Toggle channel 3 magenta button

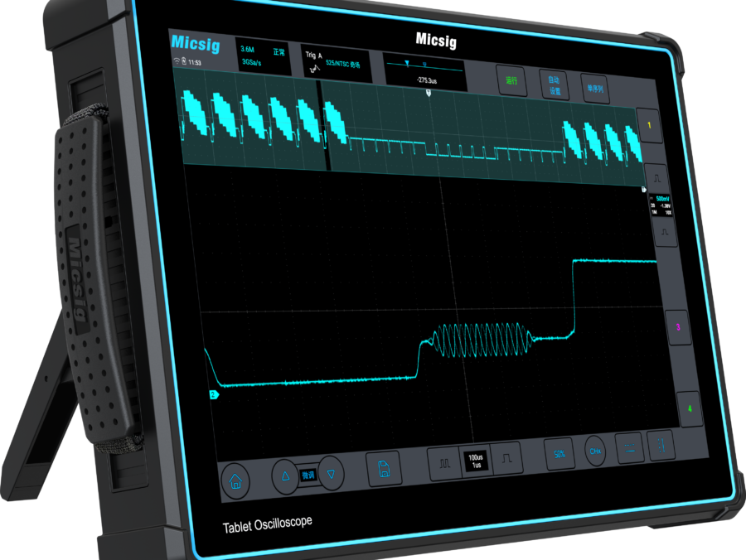(677, 327)
